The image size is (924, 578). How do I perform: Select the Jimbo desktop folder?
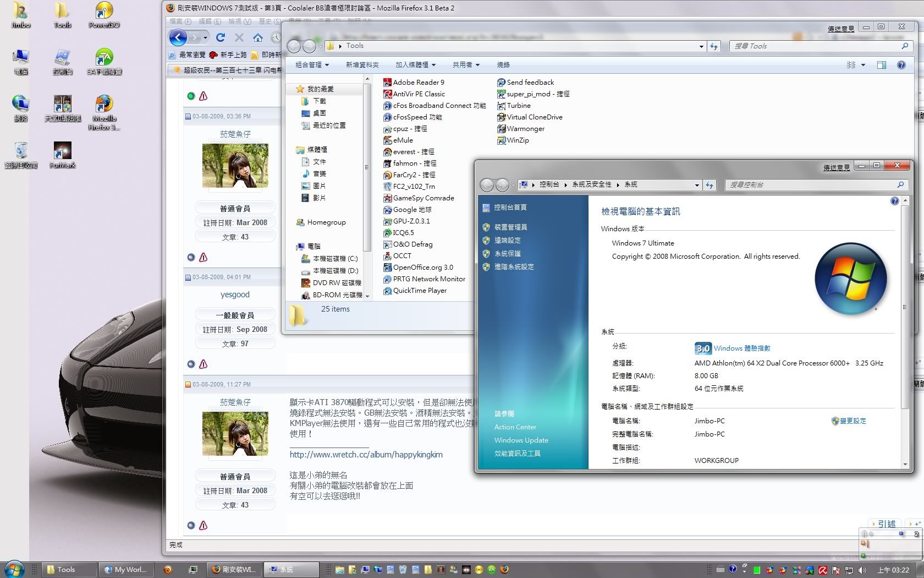[20, 15]
